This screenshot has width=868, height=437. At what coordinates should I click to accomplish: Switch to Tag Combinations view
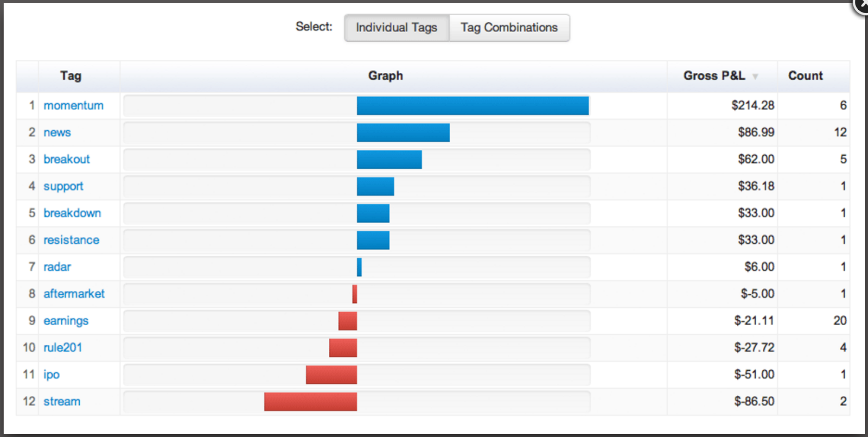[x=509, y=28]
